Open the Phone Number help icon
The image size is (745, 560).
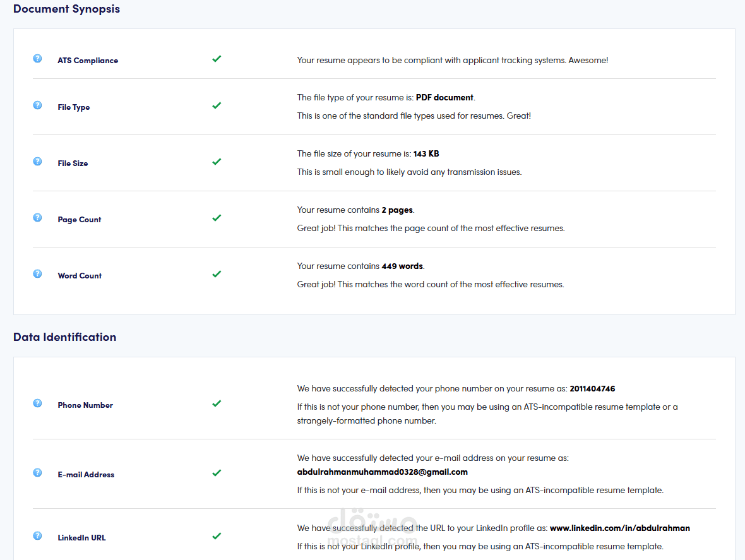click(37, 403)
